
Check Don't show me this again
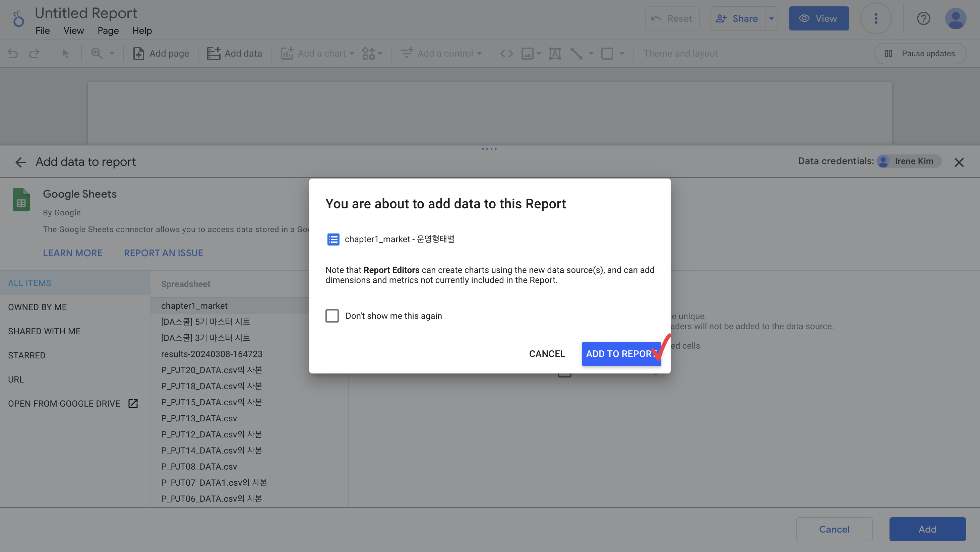[332, 316]
